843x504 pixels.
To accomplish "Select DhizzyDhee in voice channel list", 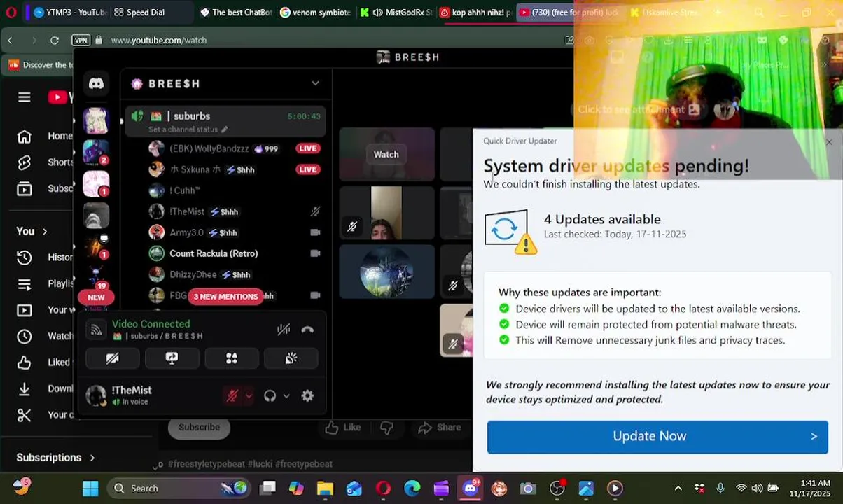I will point(193,274).
